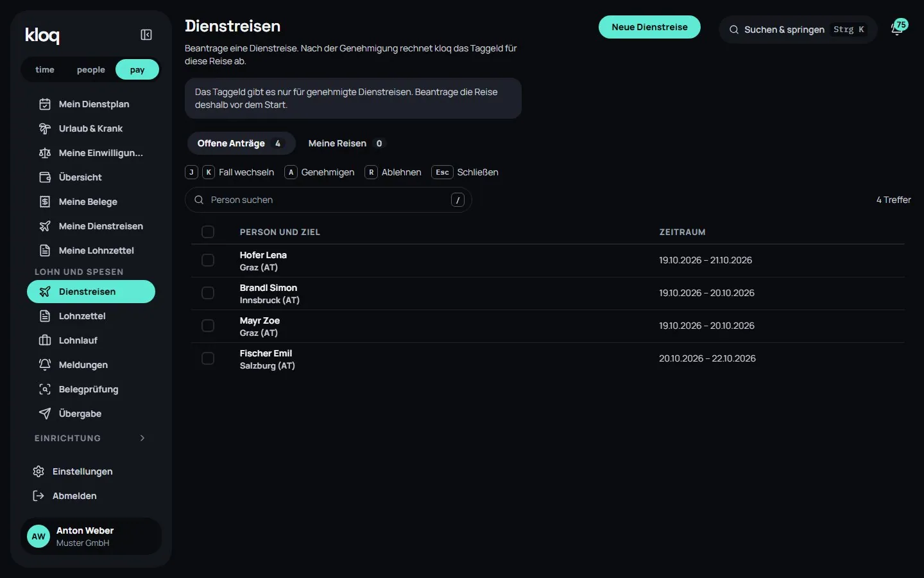Click the Belegprüfung scan icon
The height and width of the screenshot is (578, 924).
[45, 389]
